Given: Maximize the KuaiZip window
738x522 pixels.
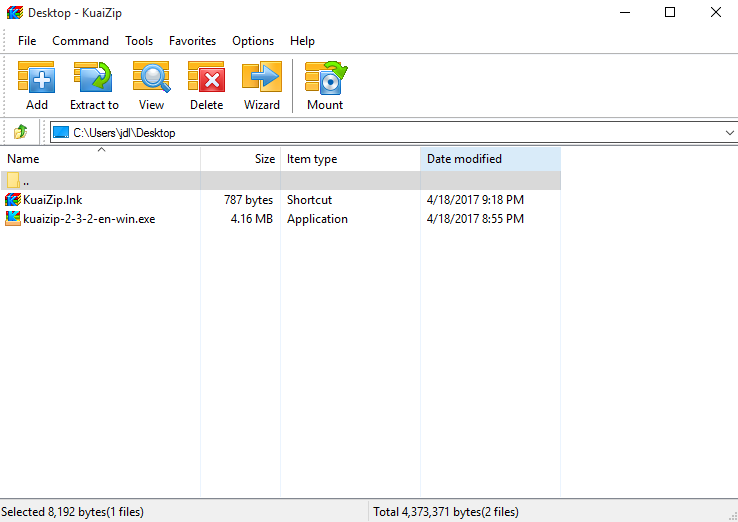Looking at the screenshot, I should [670, 13].
